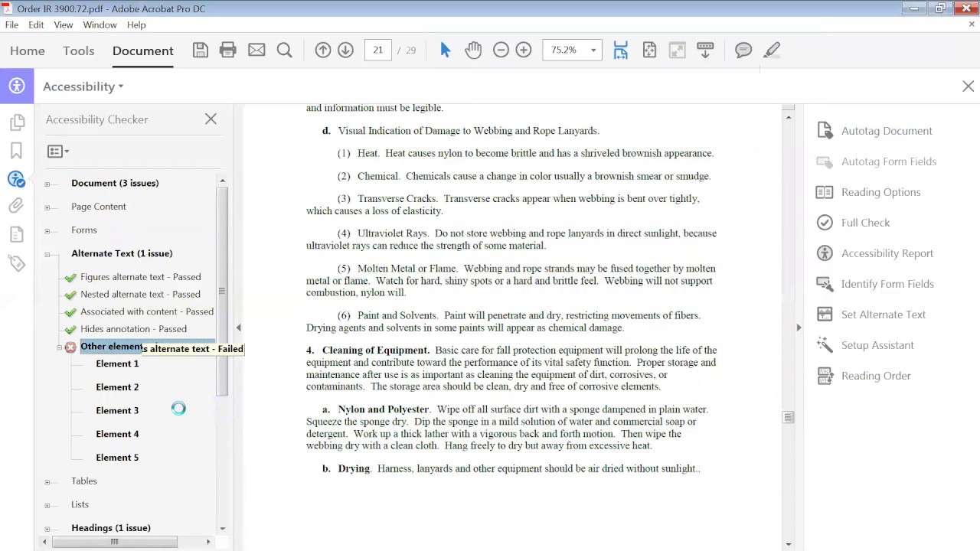The image size is (980, 551).
Task: Open the Window menu
Action: point(100,24)
